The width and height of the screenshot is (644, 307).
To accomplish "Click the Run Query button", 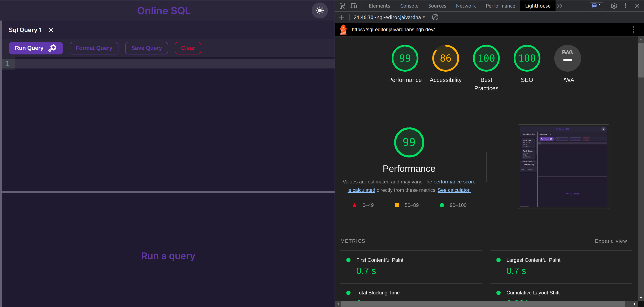I will pos(35,48).
